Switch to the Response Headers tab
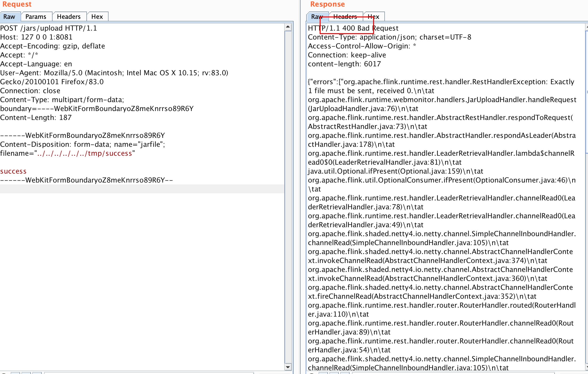588x374 pixels. click(345, 17)
